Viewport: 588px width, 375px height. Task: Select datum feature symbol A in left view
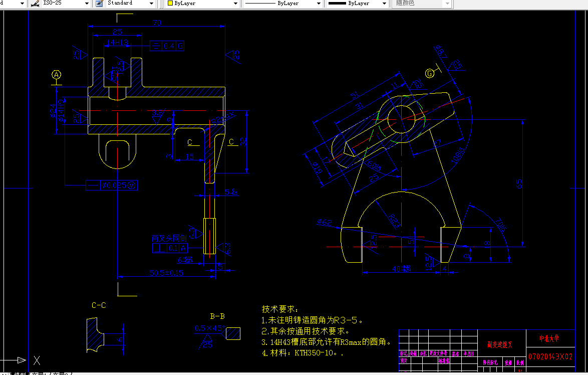pyautogui.click(x=56, y=74)
